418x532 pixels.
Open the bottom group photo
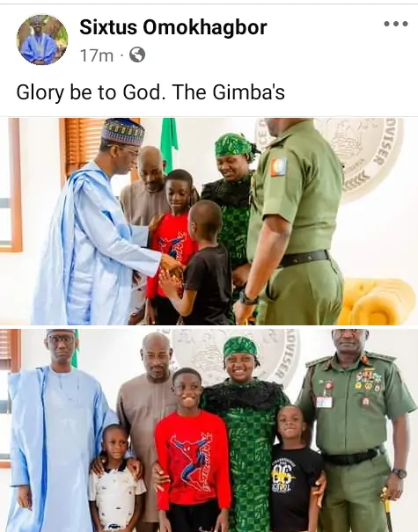click(x=209, y=430)
